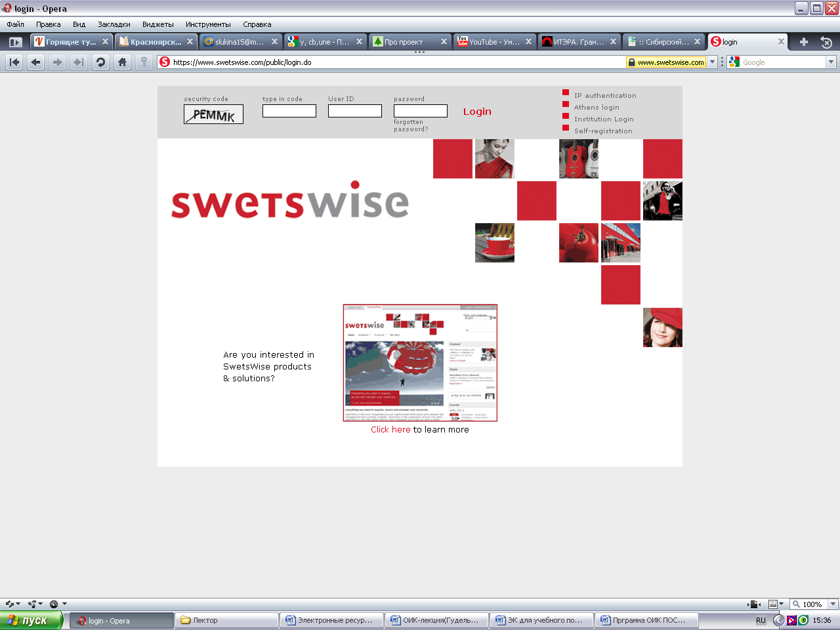Click the Opera Turbo status icon
The image size is (840, 630).
(54, 604)
